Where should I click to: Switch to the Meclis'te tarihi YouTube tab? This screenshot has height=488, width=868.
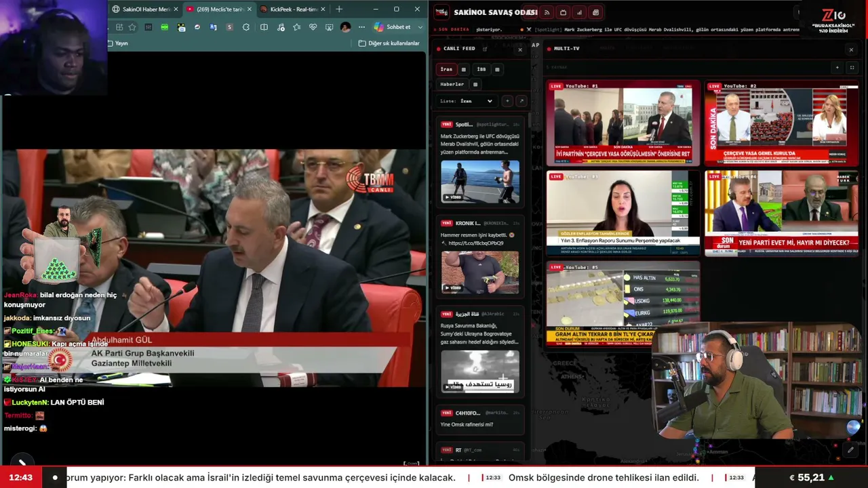click(219, 9)
